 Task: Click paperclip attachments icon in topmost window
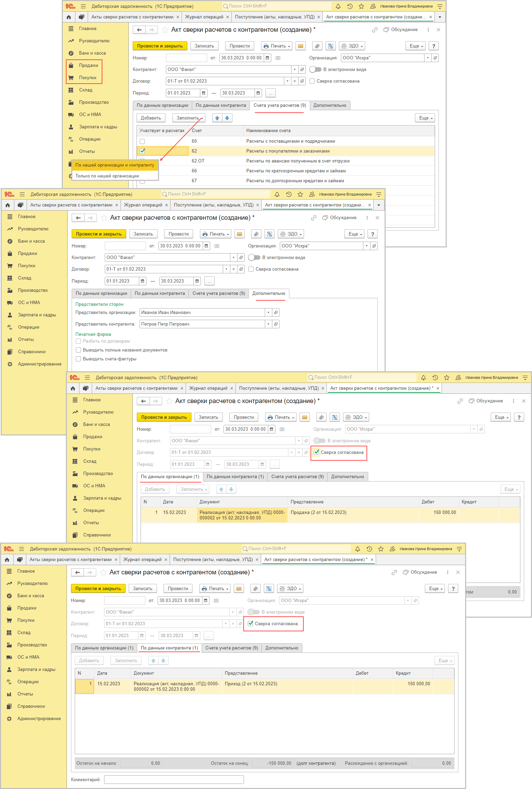(x=317, y=46)
